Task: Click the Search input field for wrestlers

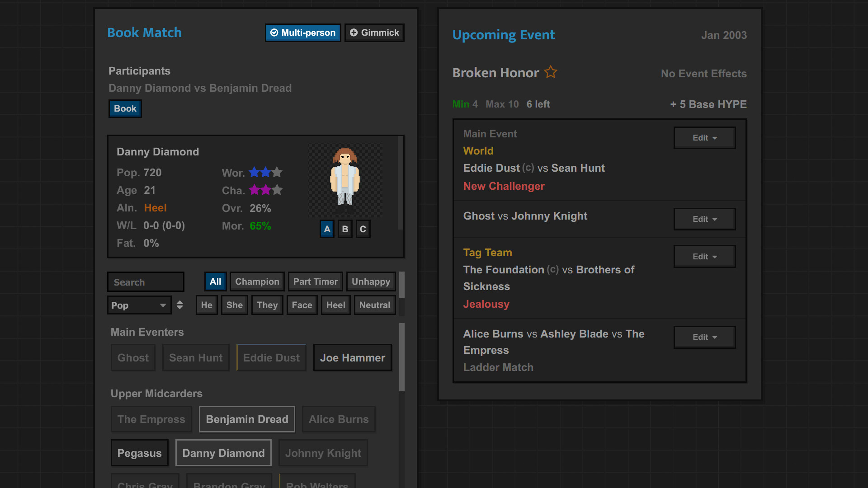Action: coord(146,282)
